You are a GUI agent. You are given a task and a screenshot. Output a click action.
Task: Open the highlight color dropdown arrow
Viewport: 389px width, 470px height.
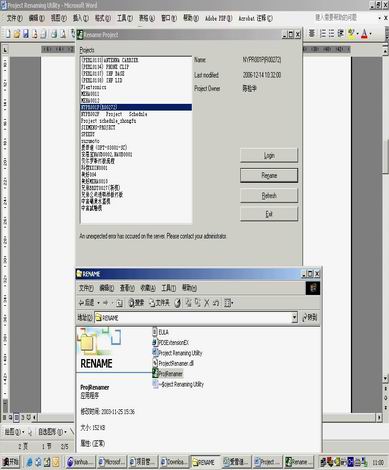click(357, 34)
